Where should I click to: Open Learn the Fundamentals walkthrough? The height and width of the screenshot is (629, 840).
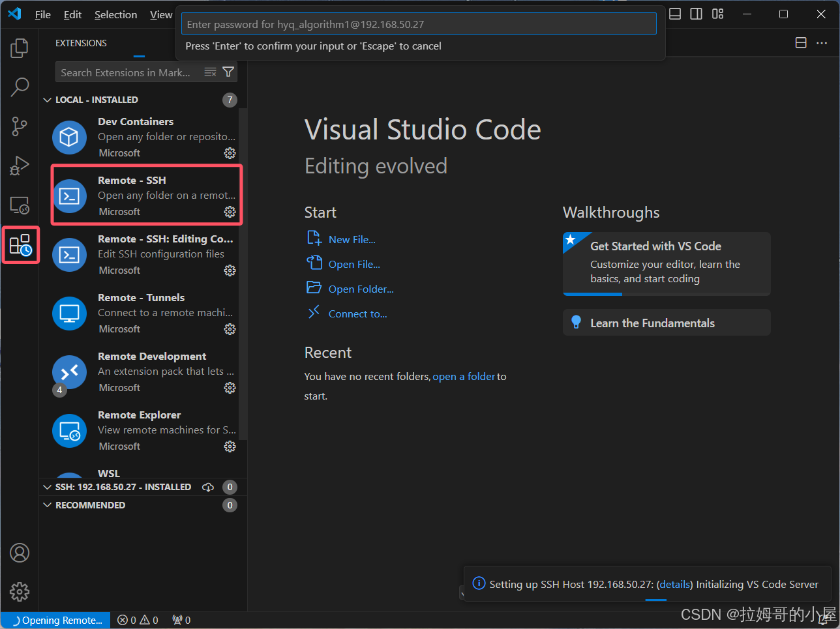coord(667,323)
